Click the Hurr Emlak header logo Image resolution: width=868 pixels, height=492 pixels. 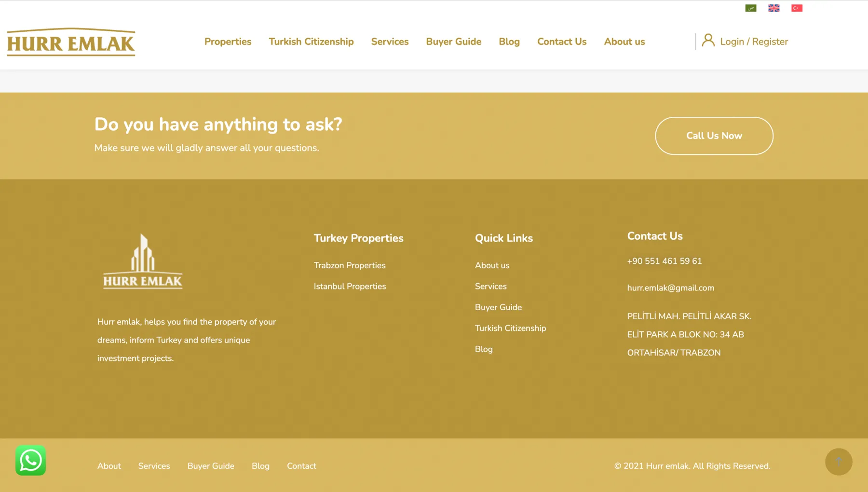coord(71,42)
